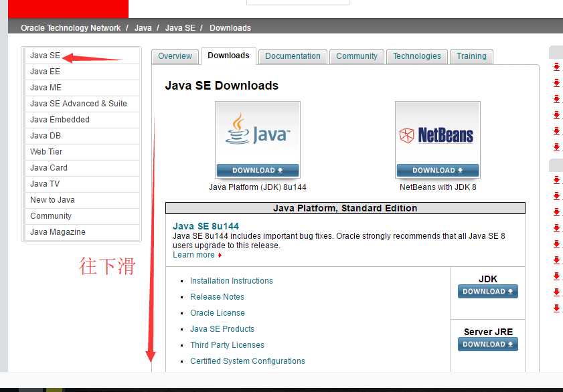Switch to the Overview tab
The height and width of the screenshot is (392, 563).
pos(175,56)
